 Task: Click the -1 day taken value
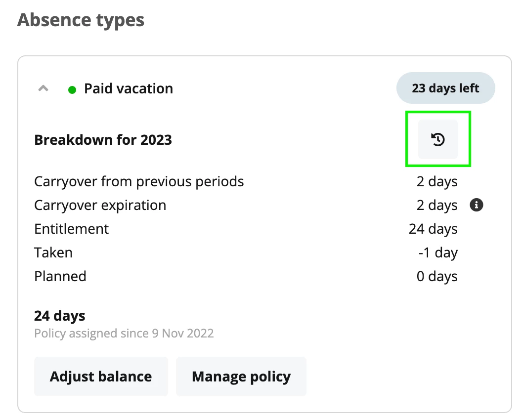(x=438, y=252)
